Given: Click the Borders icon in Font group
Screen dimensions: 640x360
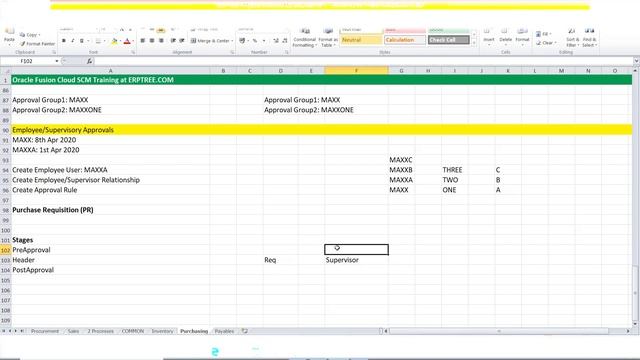Looking at the screenshot, I should 98,41.
